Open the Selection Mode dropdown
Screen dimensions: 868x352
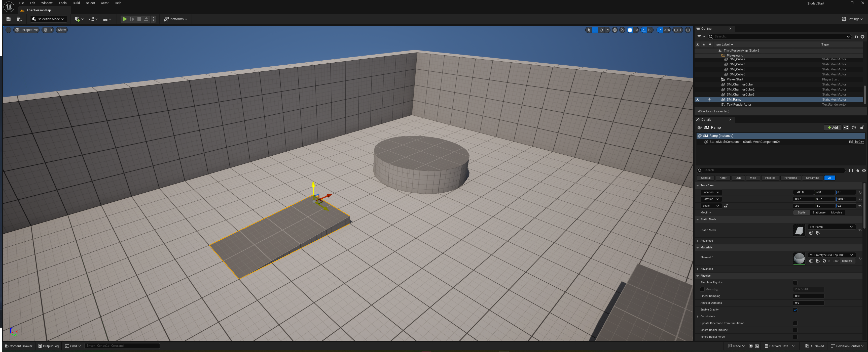(48, 19)
